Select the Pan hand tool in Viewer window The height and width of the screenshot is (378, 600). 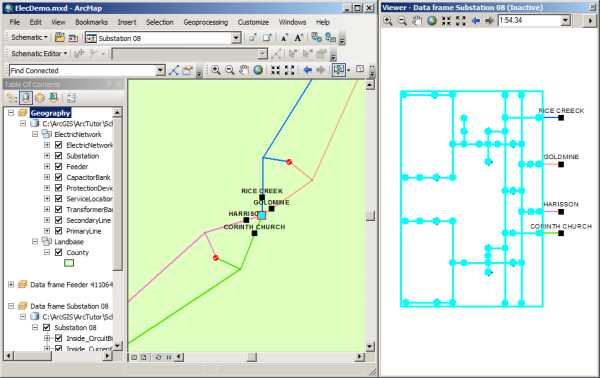(x=417, y=21)
